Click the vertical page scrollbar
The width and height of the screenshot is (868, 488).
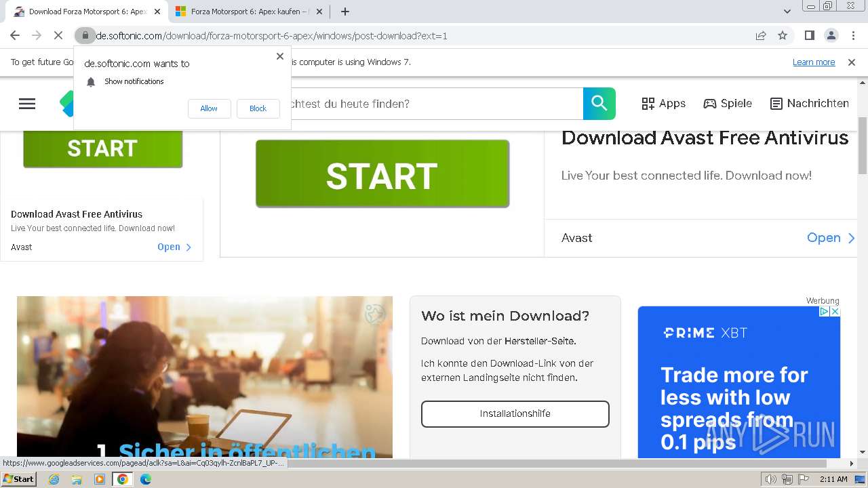863,144
